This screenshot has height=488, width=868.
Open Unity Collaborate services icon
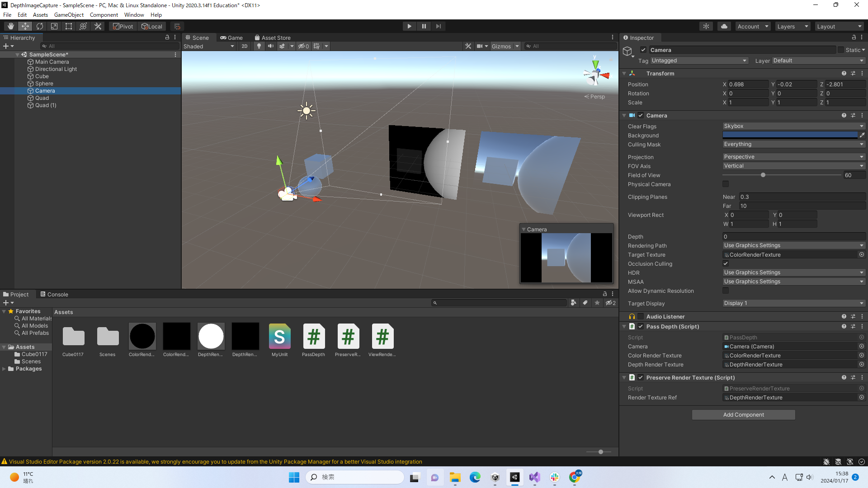(x=706, y=26)
